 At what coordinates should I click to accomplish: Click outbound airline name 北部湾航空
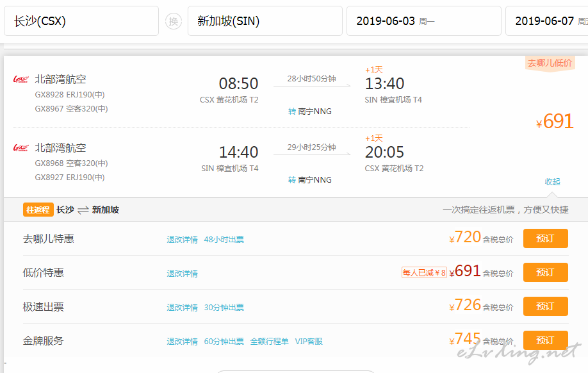coord(60,79)
